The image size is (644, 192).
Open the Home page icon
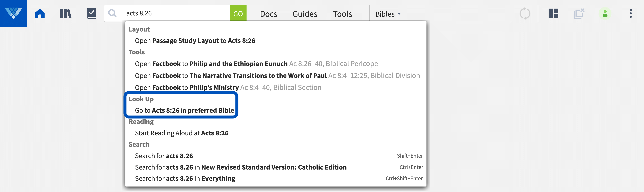(x=40, y=14)
